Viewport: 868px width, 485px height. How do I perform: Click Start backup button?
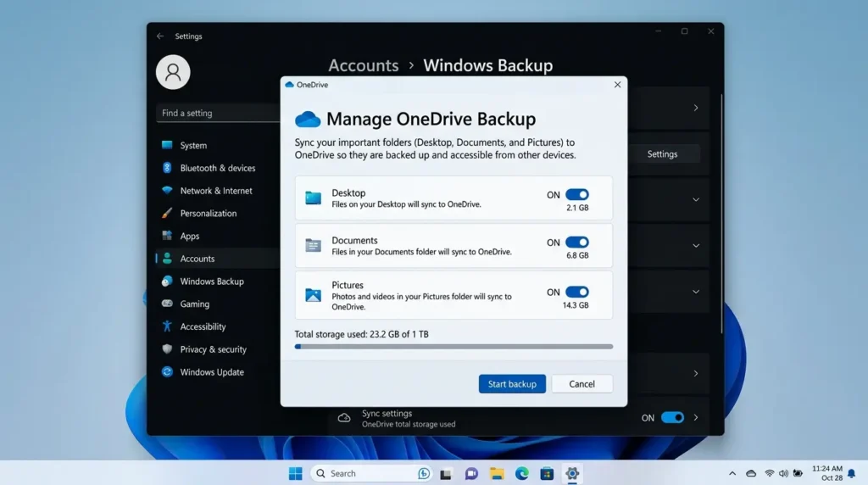point(512,384)
